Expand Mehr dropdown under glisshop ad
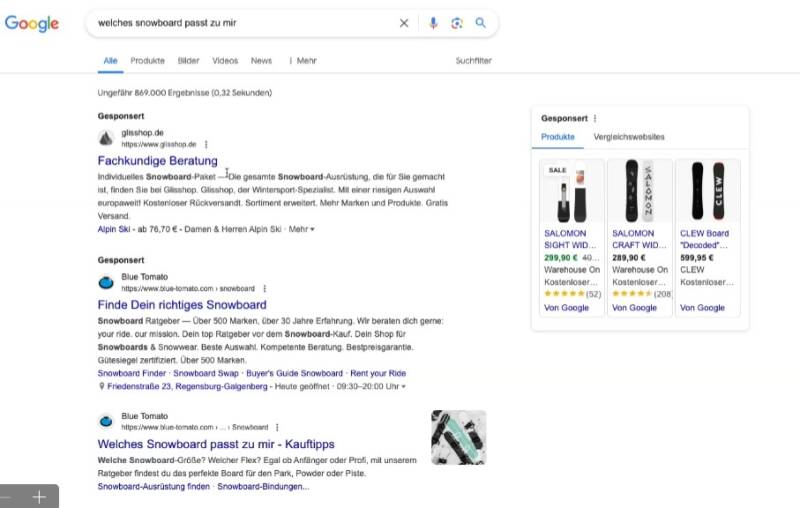 tap(302, 229)
